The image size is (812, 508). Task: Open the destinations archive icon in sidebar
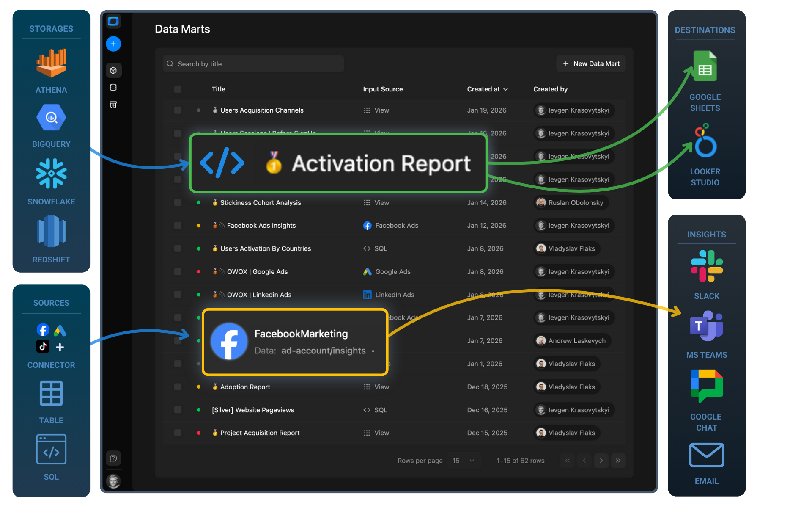coord(113,105)
